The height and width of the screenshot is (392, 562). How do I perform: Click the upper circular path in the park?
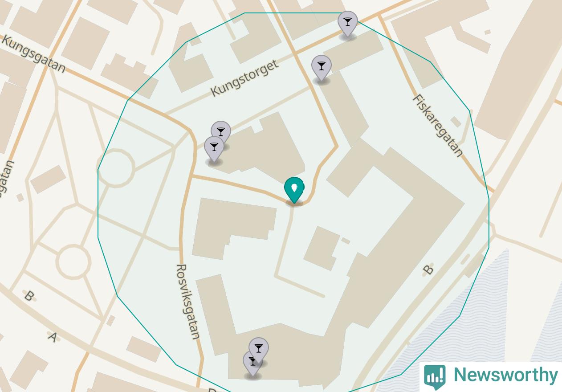point(116,167)
